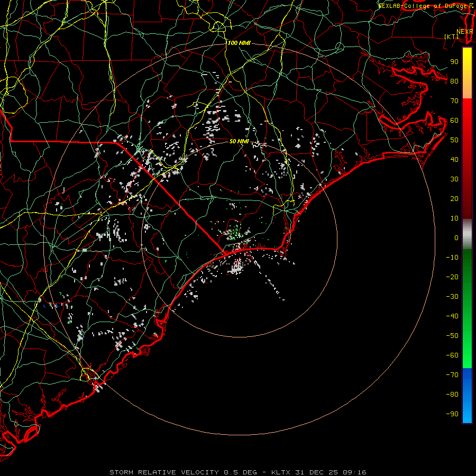Viewport: 476px width, 476px height.
Task: Click the "50 NMI" range ring label
Action: [x=239, y=141]
